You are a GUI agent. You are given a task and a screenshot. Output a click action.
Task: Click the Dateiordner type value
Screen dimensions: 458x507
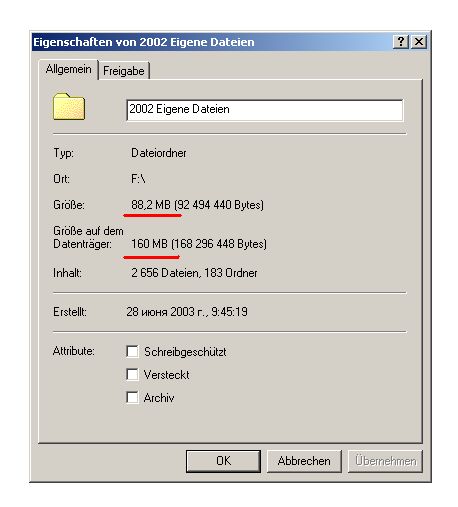click(159, 153)
